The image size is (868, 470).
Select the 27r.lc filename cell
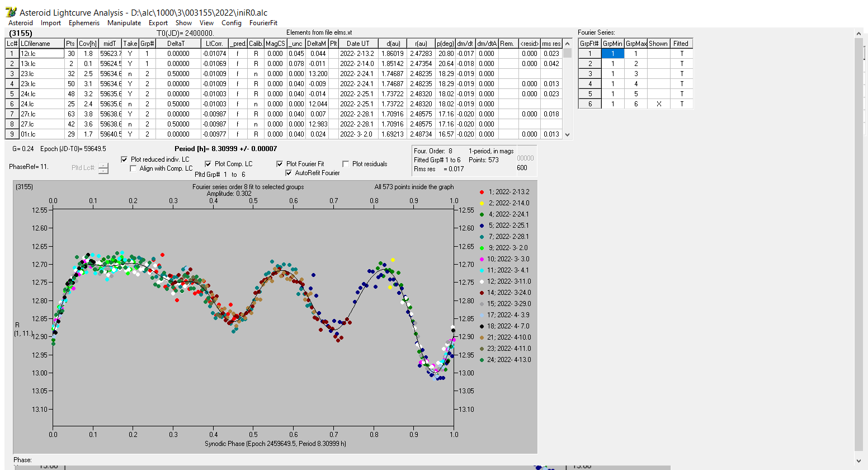41,114
